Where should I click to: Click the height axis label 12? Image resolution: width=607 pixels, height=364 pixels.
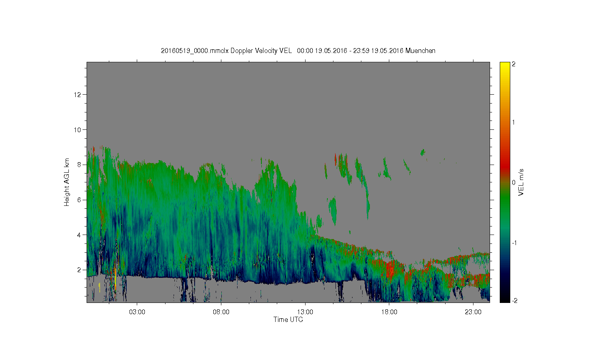78,95
